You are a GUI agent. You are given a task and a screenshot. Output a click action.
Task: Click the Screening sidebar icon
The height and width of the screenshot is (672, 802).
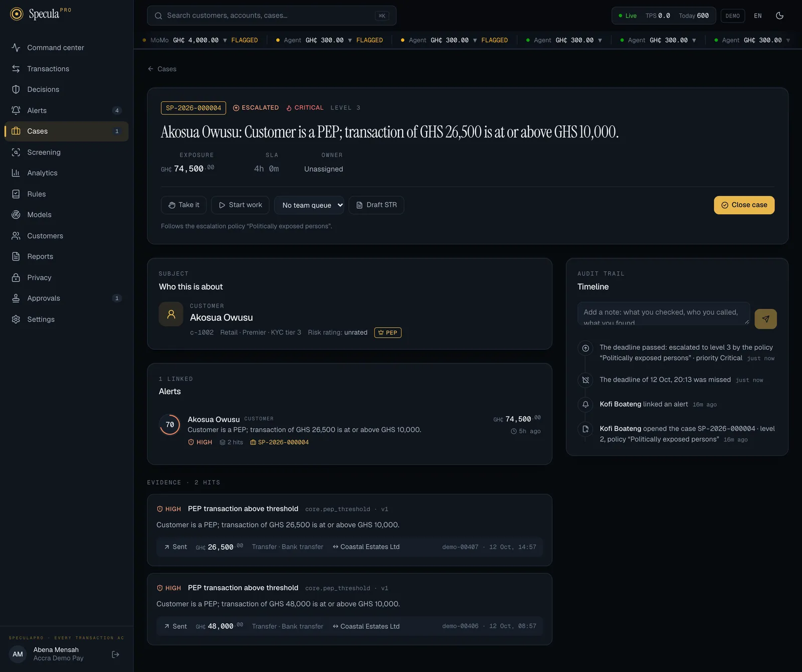[16, 152]
